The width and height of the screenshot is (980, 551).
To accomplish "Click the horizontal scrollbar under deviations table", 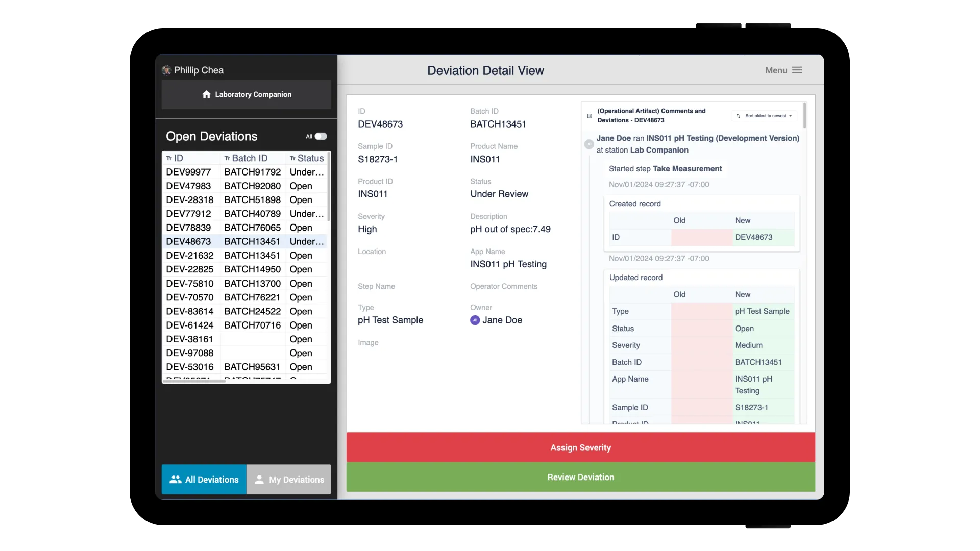I will pos(194,381).
